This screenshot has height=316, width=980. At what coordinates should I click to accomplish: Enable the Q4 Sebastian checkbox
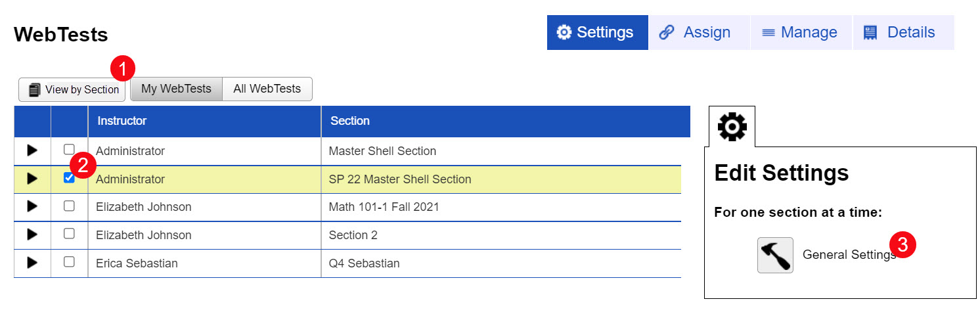tap(69, 262)
